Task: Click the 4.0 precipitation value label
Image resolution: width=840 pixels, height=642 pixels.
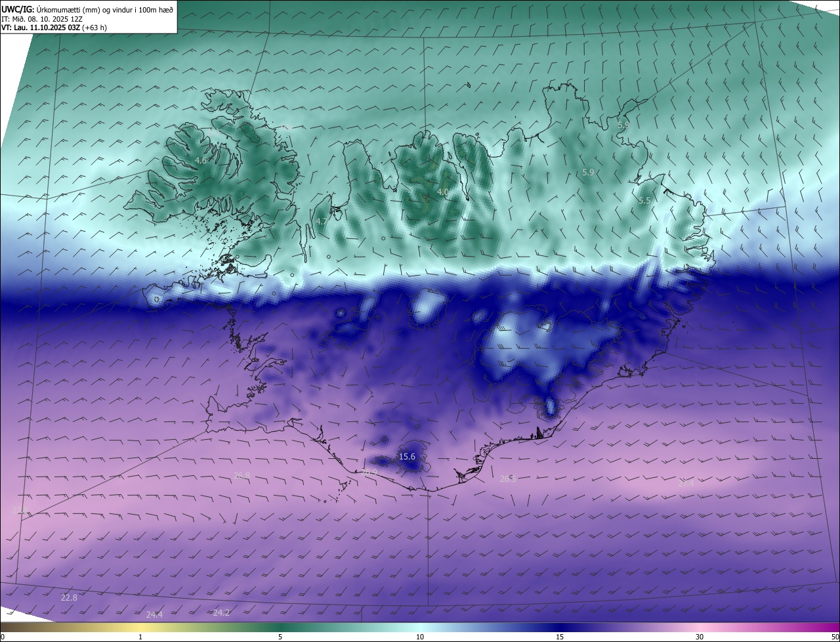Action: (x=442, y=192)
